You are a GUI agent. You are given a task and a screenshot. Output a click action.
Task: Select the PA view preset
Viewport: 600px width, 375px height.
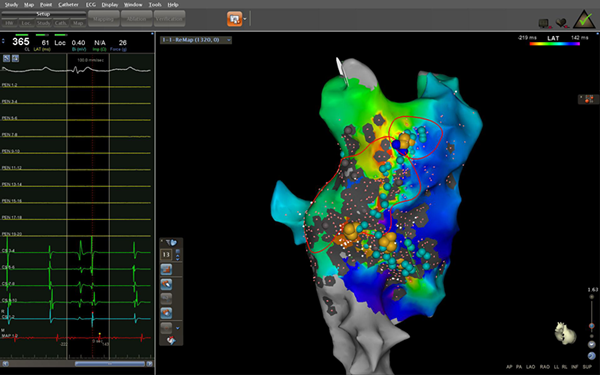[519, 367]
